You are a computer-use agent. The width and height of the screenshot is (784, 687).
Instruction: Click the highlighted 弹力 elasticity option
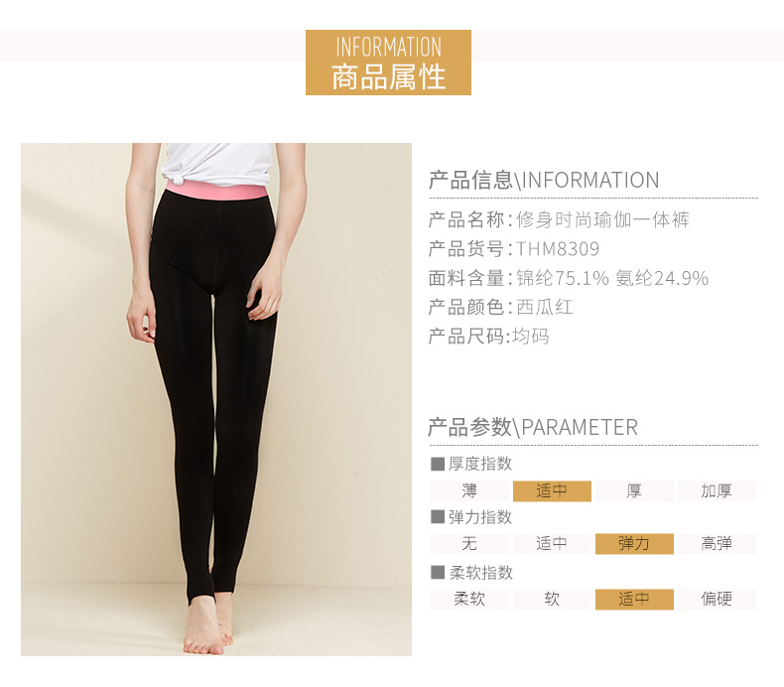tap(634, 544)
